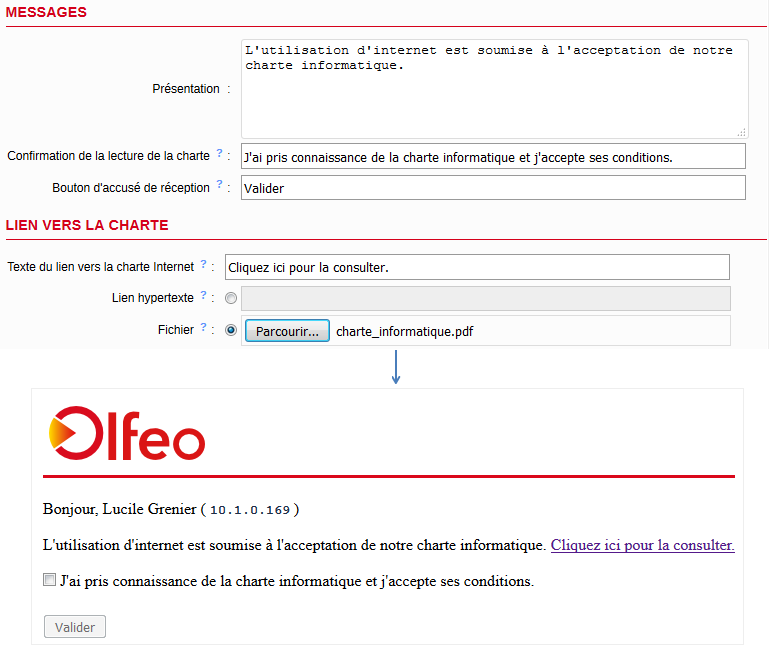Select the Fichier radio button
Screen dimensions: 773x649
point(231,330)
